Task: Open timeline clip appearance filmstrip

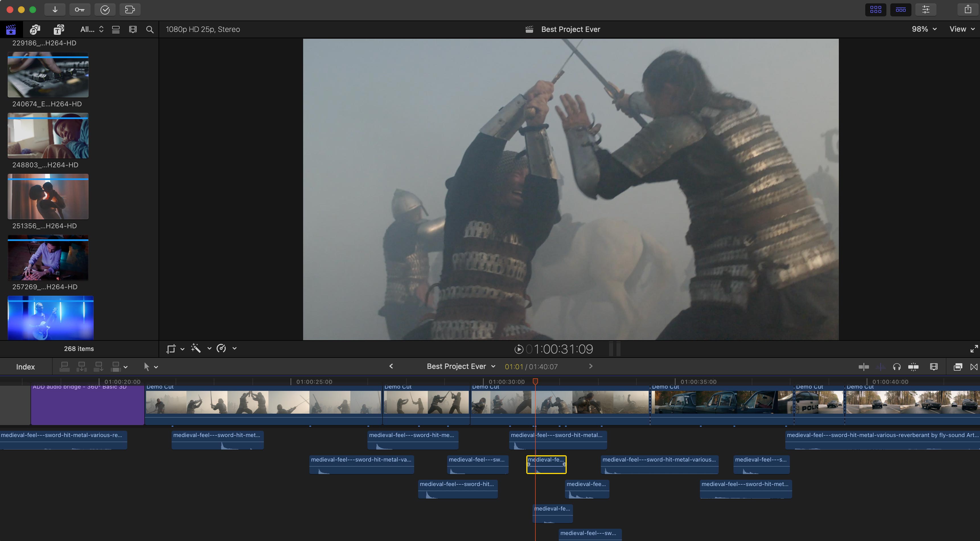Action: (x=934, y=367)
